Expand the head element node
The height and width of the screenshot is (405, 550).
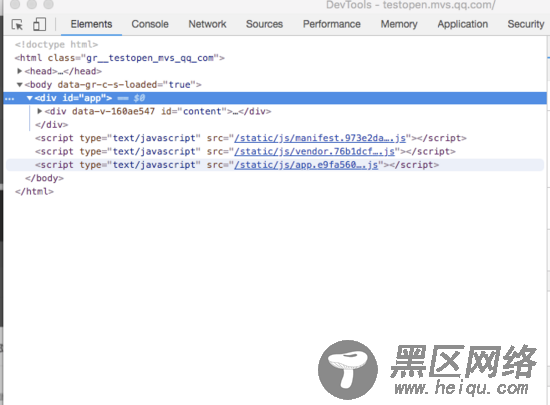click(x=20, y=71)
